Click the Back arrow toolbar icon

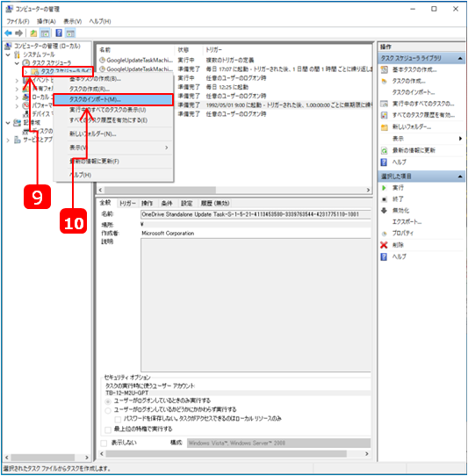8,33
